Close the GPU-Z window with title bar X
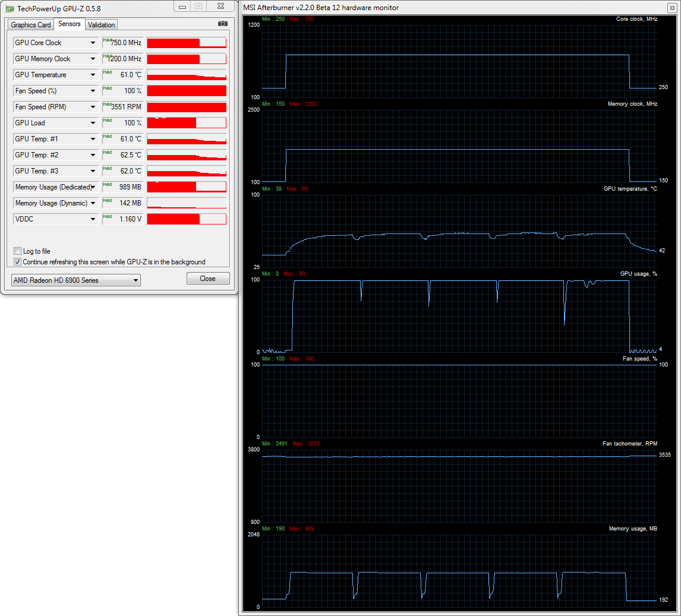 click(x=220, y=7)
